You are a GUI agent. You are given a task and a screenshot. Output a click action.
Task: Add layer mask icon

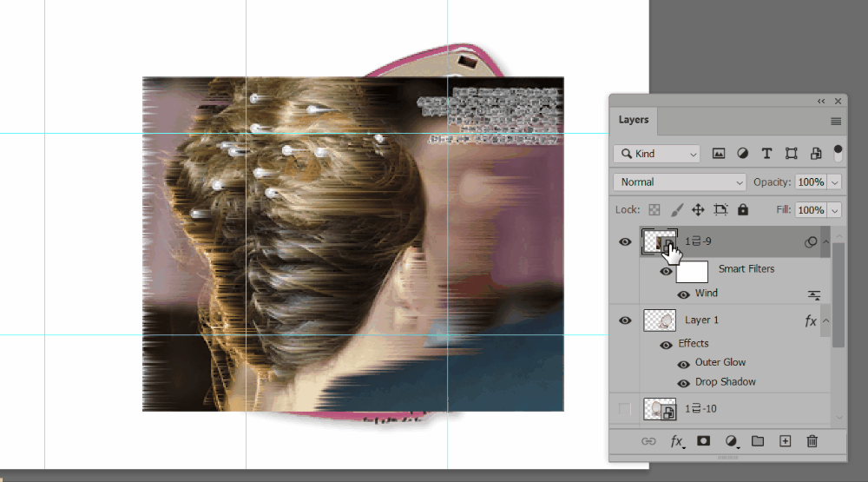(x=703, y=441)
